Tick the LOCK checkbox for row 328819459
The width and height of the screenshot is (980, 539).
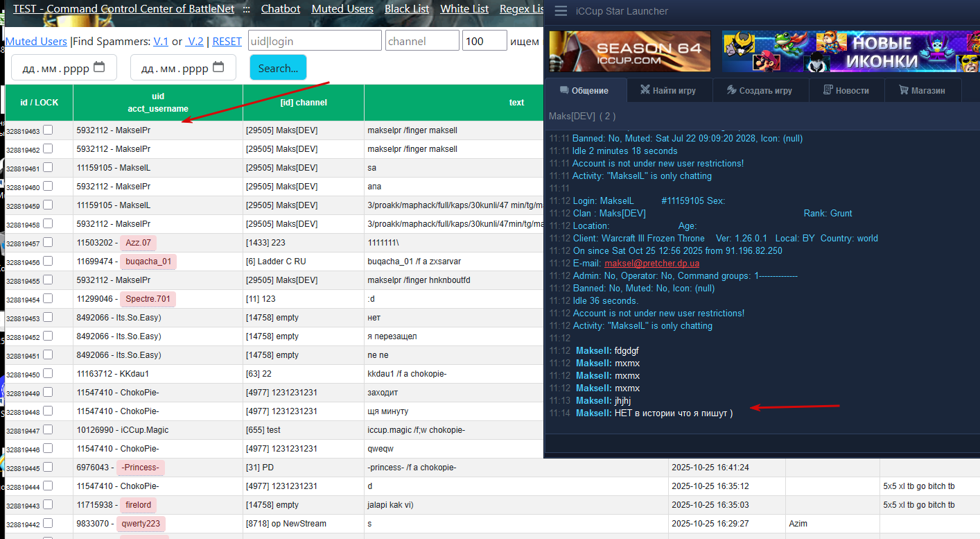[x=48, y=205]
